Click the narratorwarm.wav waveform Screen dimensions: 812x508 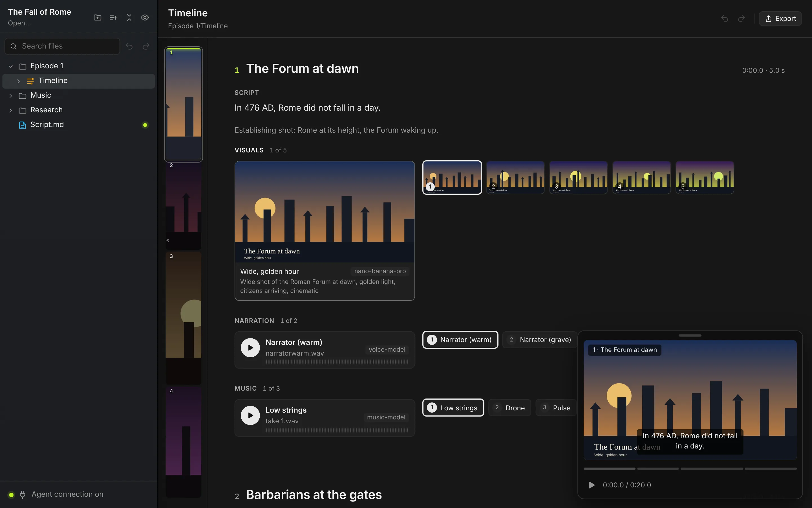pos(337,362)
